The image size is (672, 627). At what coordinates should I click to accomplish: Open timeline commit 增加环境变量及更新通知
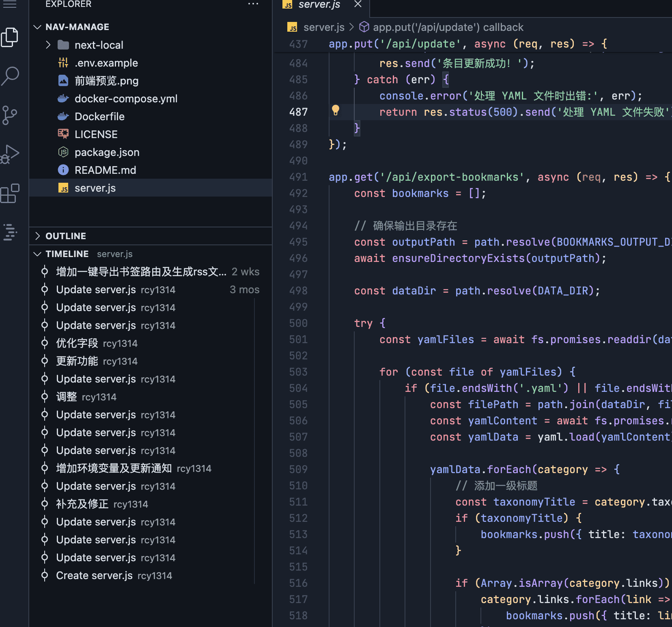(151, 468)
